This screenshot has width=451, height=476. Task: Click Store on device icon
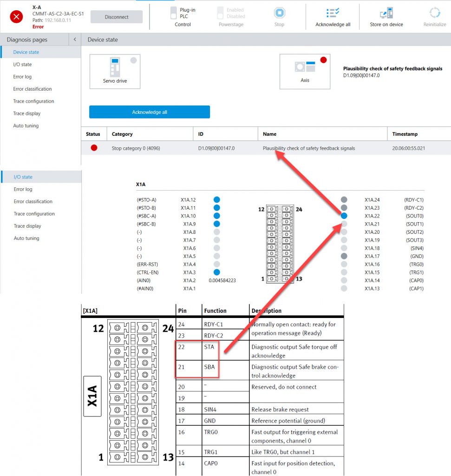tap(386, 13)
